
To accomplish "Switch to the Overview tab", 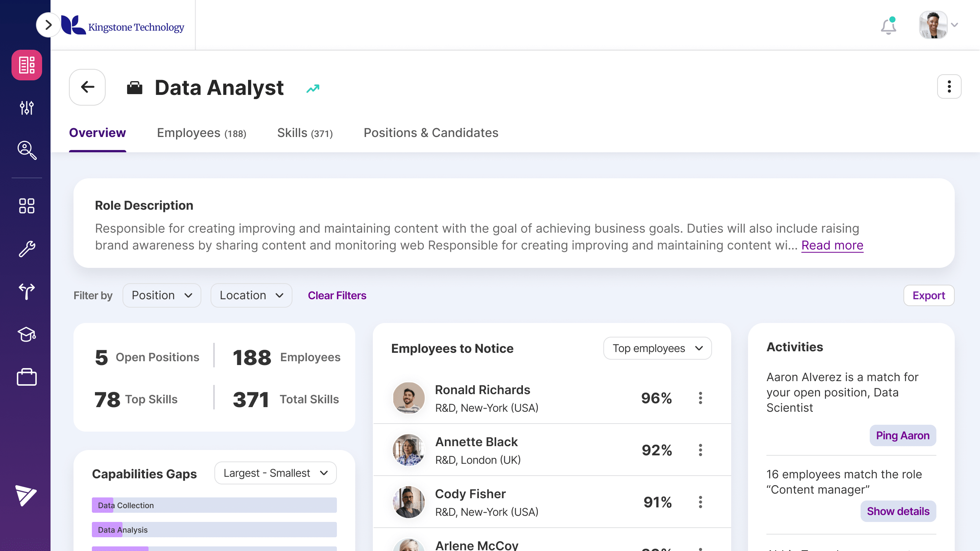I will pos(97,133).
